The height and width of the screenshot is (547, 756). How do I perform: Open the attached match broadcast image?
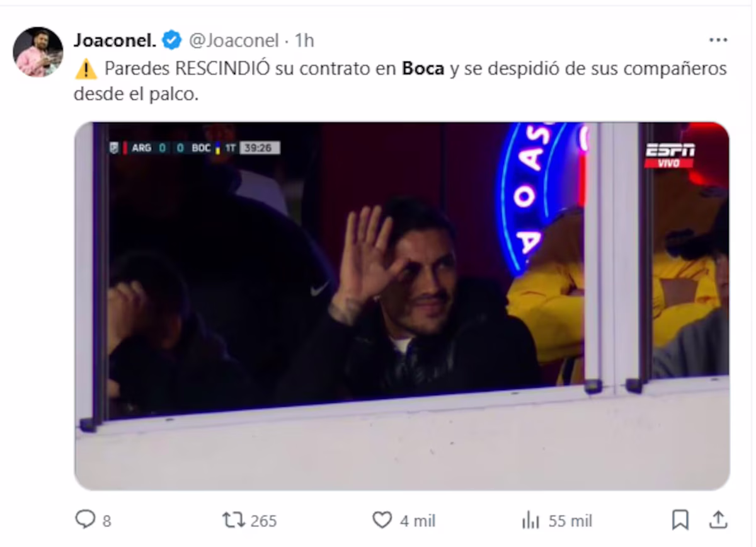click(x=402, y=306)
